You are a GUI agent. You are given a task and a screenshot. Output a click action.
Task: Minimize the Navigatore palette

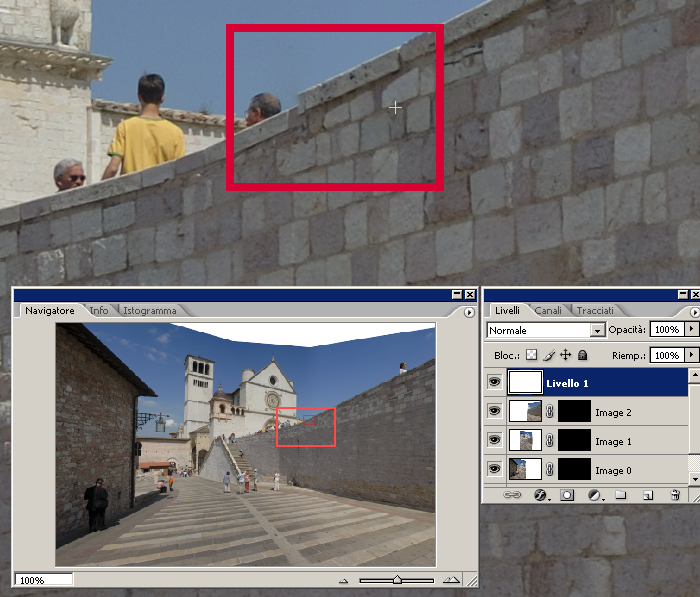(x=457, y=295)
